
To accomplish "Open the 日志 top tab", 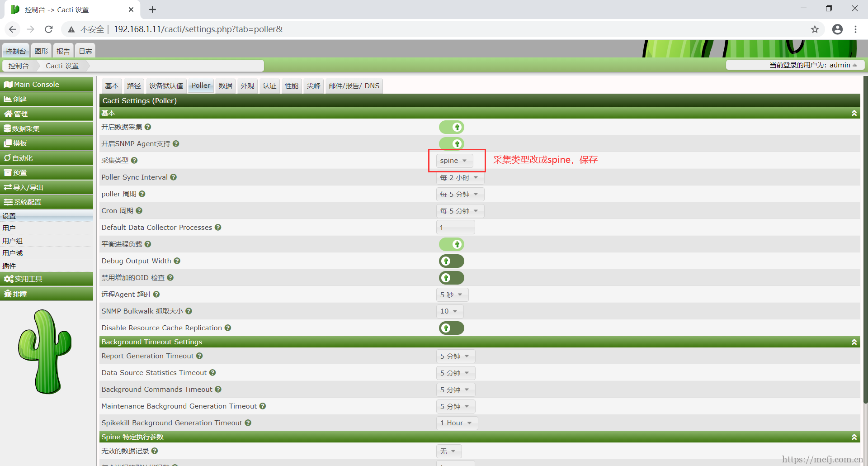I will pyautogui.click(x=85, y=51).
